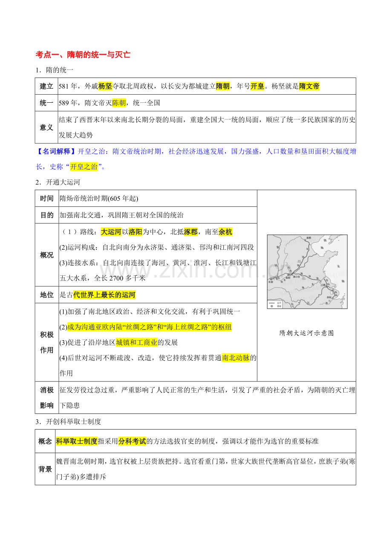Click the highlighted word 隋文帝
This screenshot has width=392, height=555.
pyautogui.click(x=309, y=86)
